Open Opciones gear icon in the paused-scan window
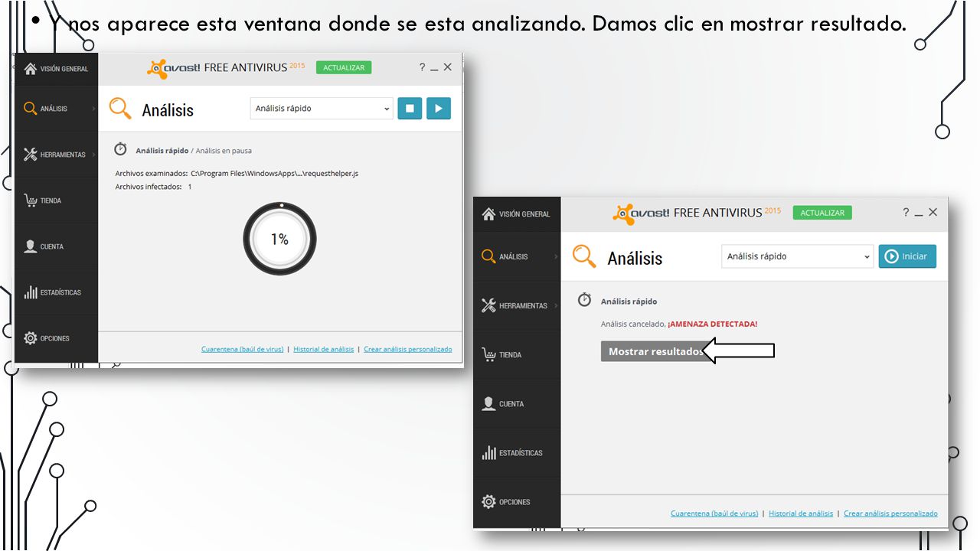This screenshot has height=551, width=980. 31,338
